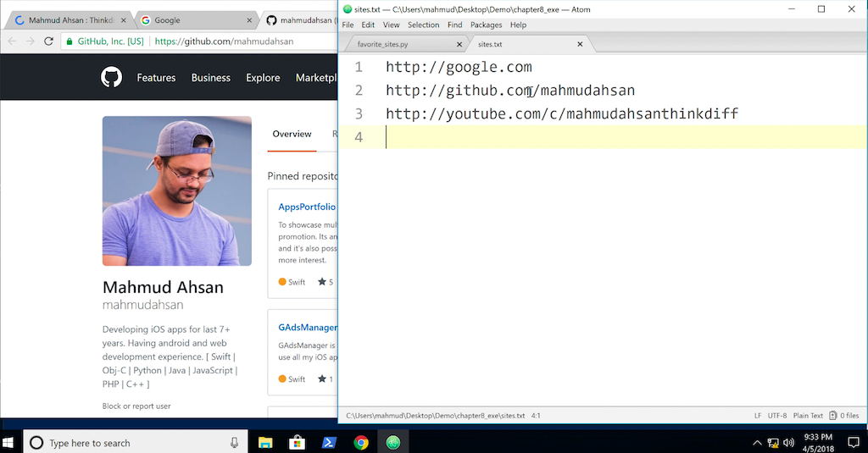This screenshot has width=868, height=453.
Task: Open the AppsPortfolio repository link
Action: [x=307, y=207]
